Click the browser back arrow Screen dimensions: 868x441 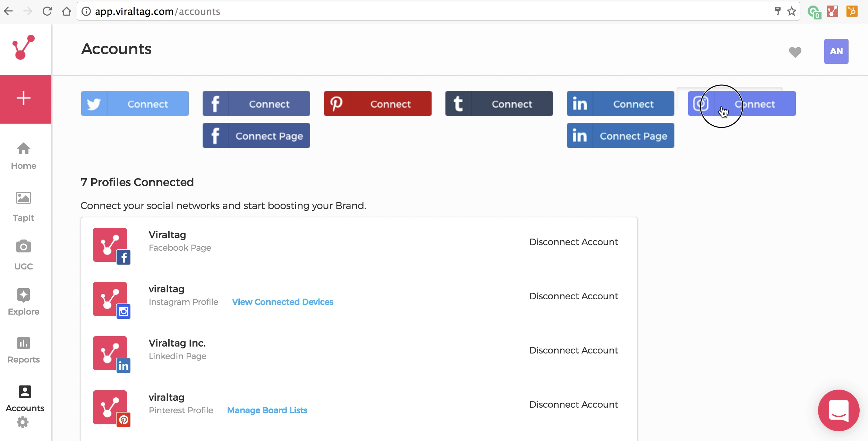[x=8, y=11]
